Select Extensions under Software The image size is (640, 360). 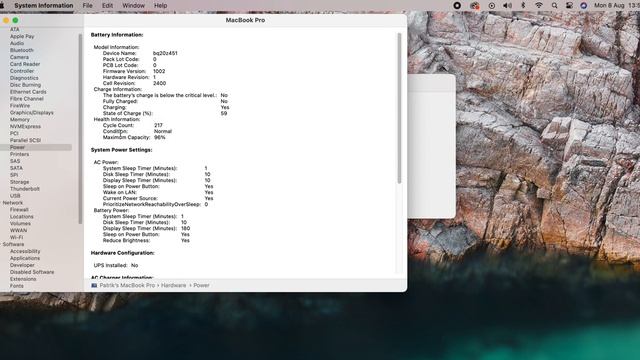click(23, 279)
